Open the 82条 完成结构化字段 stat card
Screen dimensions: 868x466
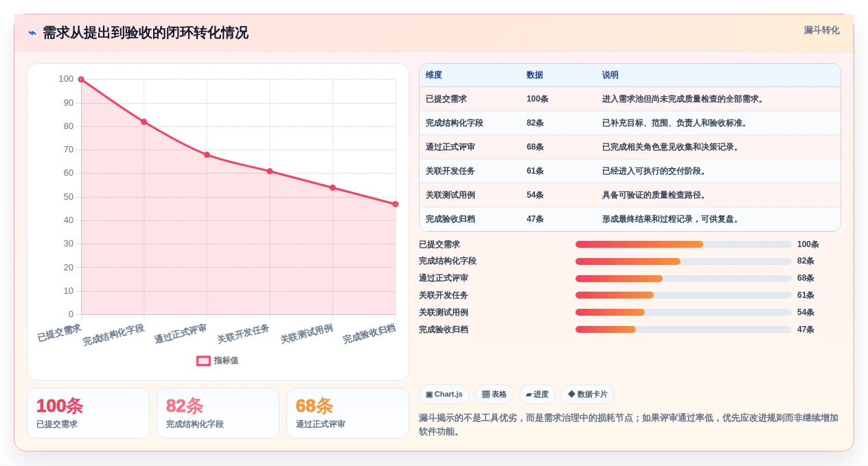[218, 413]
